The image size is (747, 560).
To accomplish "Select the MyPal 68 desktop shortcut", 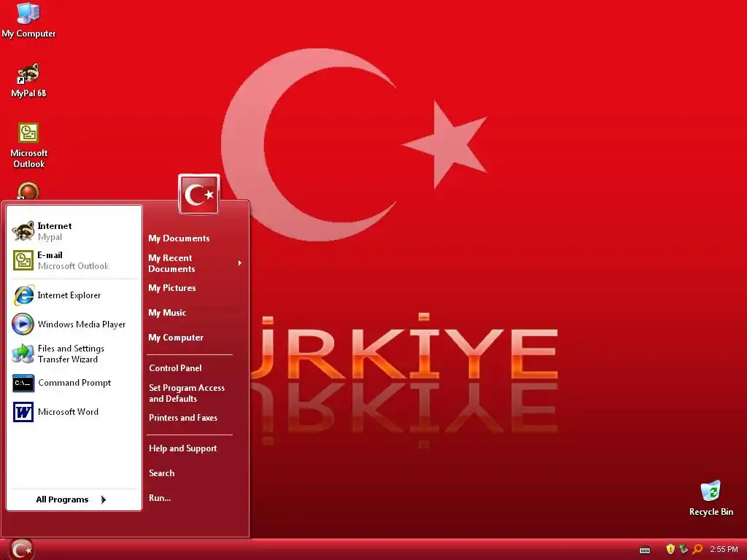I will click(x=28, y=80).
